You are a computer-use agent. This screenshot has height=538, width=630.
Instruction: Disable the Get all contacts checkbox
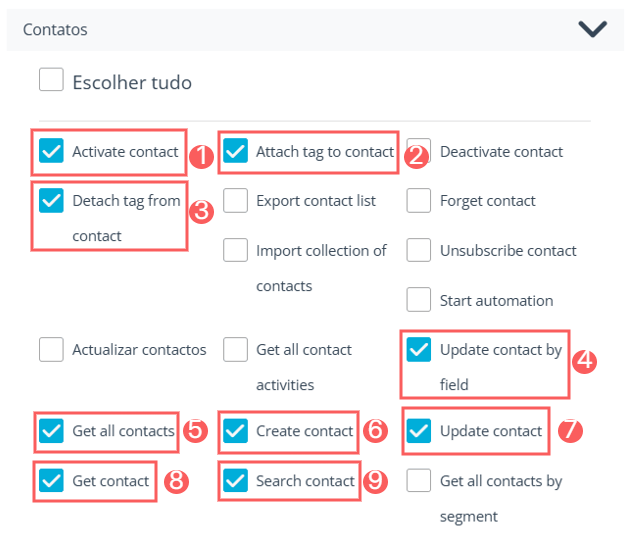52,431
